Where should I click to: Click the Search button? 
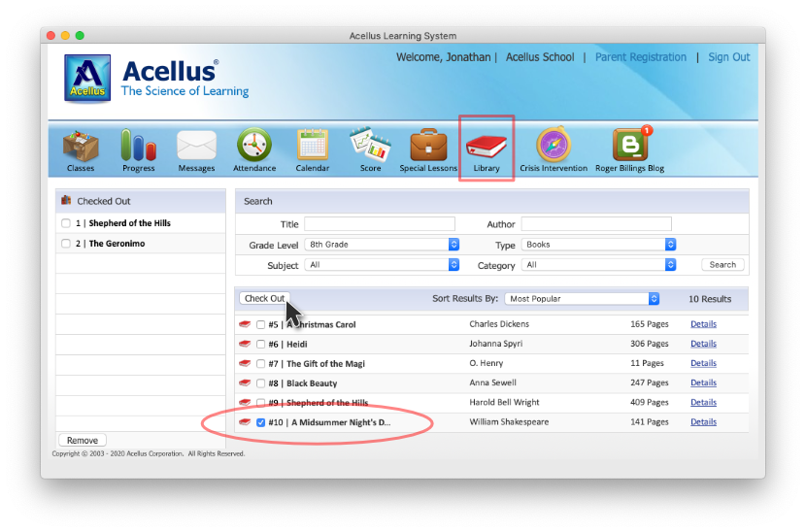tap(722, 265)
